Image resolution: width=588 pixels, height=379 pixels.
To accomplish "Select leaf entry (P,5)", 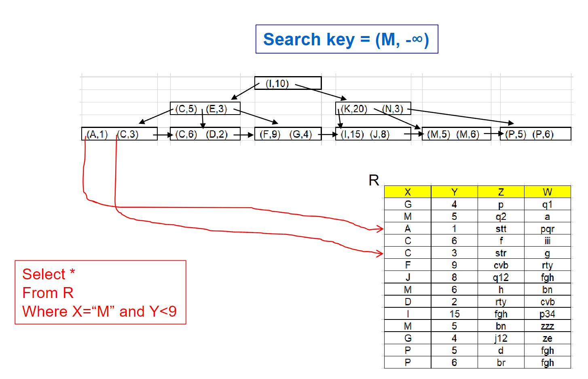I will coord(516,134).
